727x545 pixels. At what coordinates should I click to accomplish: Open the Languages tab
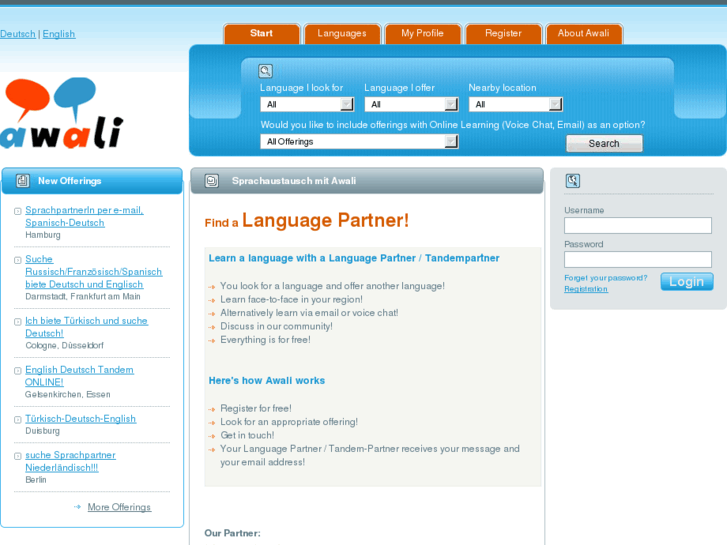click(x=342, y=33)
